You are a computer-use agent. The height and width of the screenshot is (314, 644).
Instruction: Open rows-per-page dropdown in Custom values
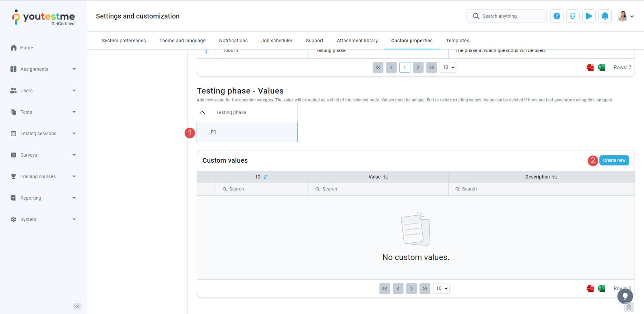point(441,288)
